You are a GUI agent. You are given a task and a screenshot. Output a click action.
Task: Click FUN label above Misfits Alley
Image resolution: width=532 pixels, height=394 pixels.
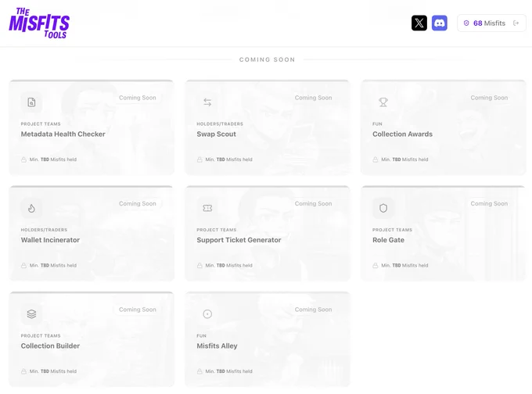[x=202, y=335]
